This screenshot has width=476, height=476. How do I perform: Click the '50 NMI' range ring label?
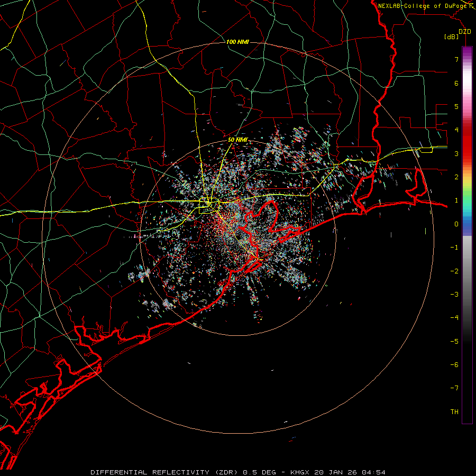point(237,140)
